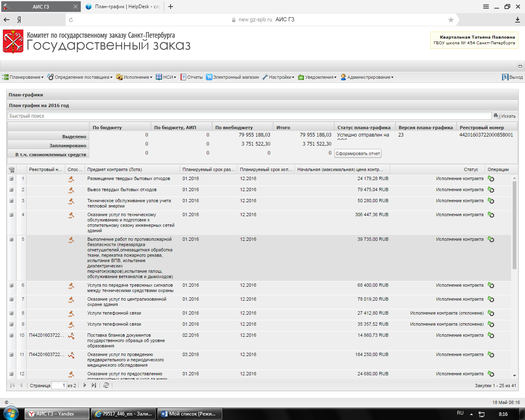Open the 79517_446_eis Internet Explorer taskbar window
This screenshot has width=525, height=420.
point(123,414)
